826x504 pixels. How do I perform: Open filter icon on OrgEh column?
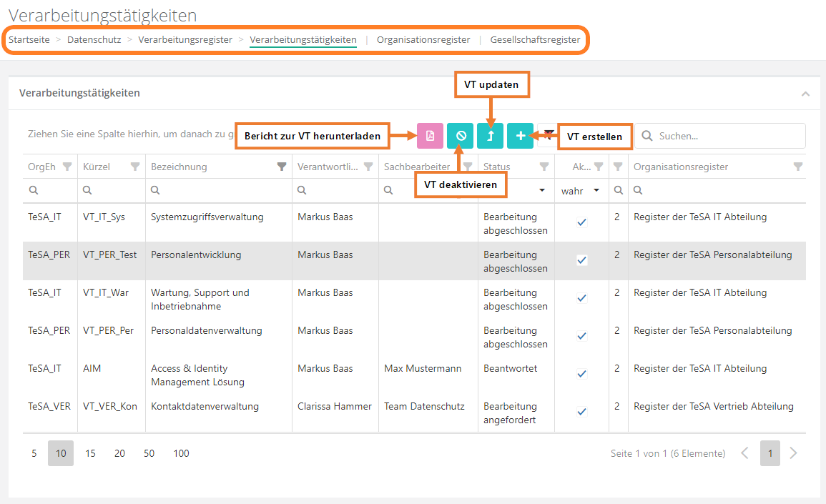click(x=67, y=167)
